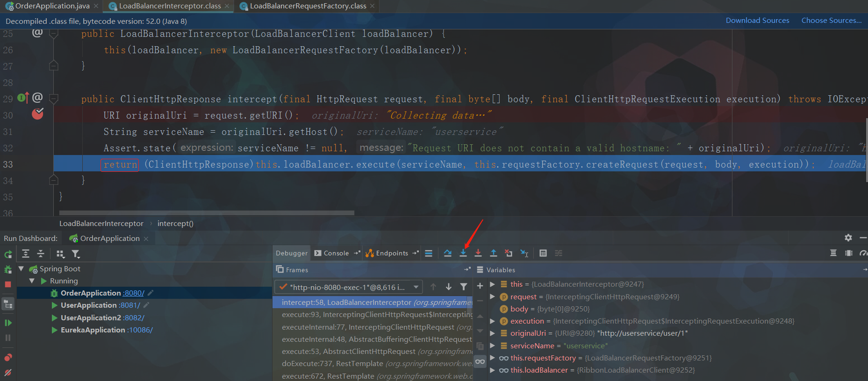
Task: Open the thread selector dropdown http-nio-8080-exec-1
Action: (x=349, y=287)
